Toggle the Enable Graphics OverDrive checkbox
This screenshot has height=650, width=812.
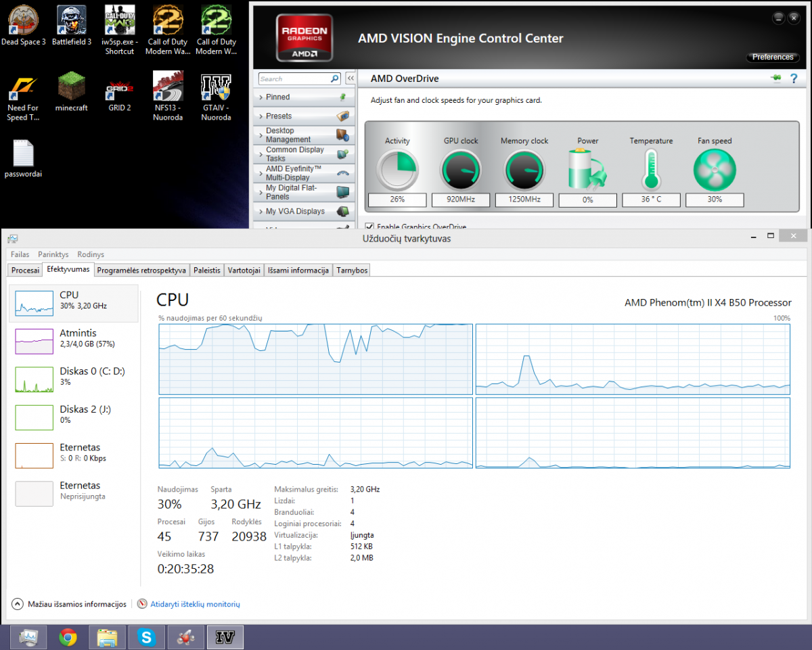click(x=369, y=227)
